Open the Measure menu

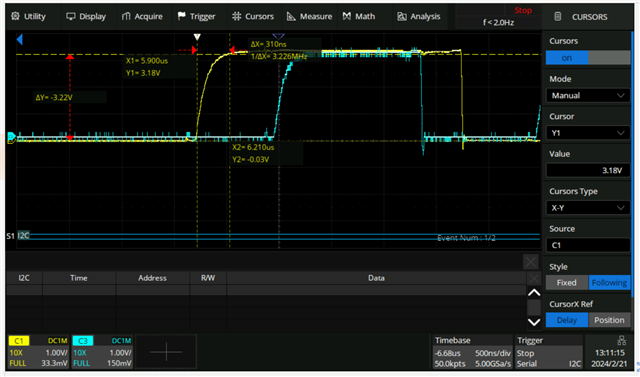coord(309,16)
